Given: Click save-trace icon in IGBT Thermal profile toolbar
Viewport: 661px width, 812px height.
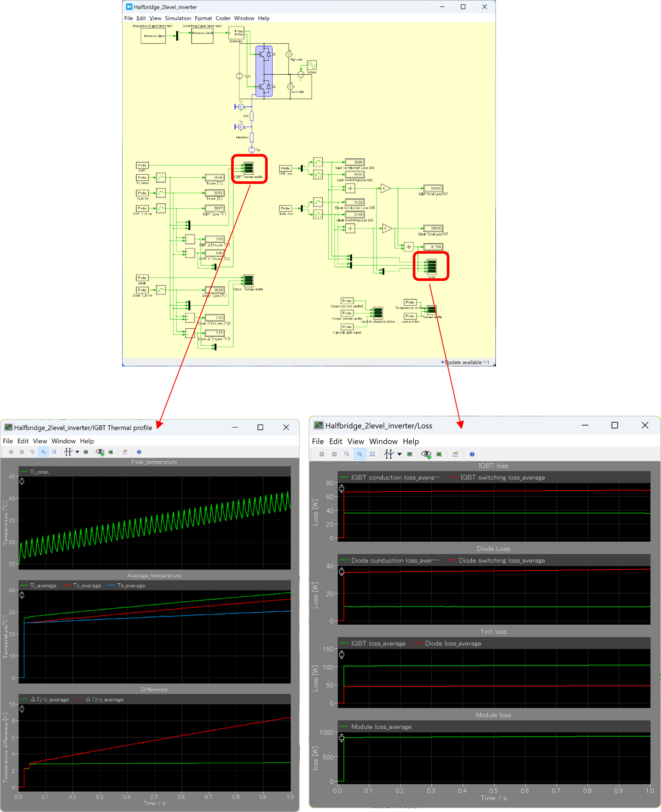Looking at the screenshot, I should (x=111, y=452).
